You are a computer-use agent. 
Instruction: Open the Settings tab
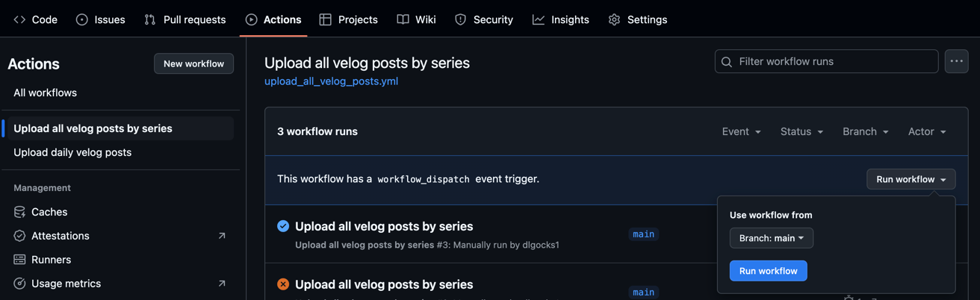(638, 19)
